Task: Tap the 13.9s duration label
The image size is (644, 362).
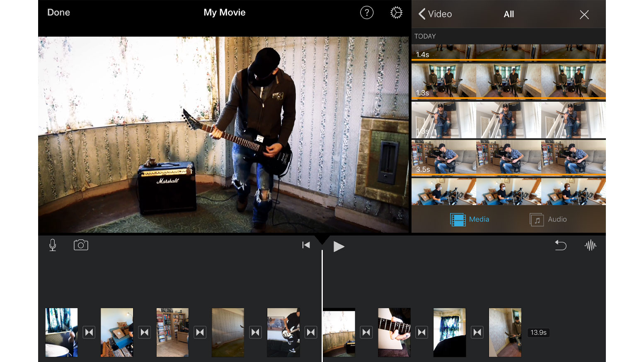Action: [x=538, y=333]
